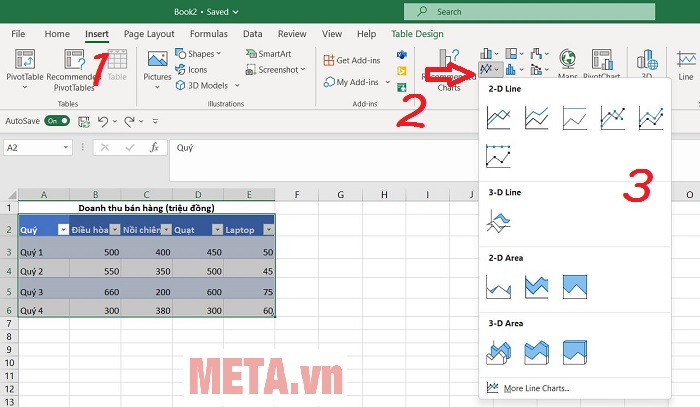Viewport: 700px width, 407px height.
Task: Open the 3D Map tool
Action: [647, 63]
